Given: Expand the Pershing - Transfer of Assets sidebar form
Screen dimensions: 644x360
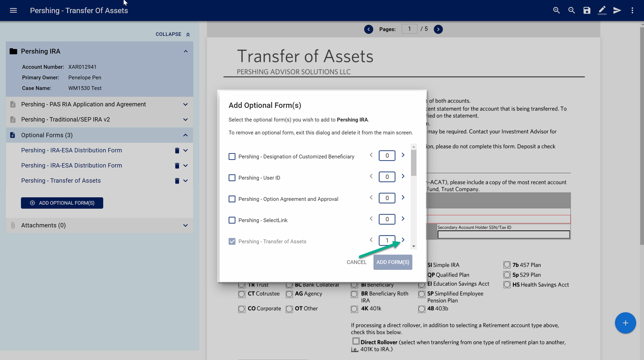Looking at the screenshot, I should tap(185, 181).
